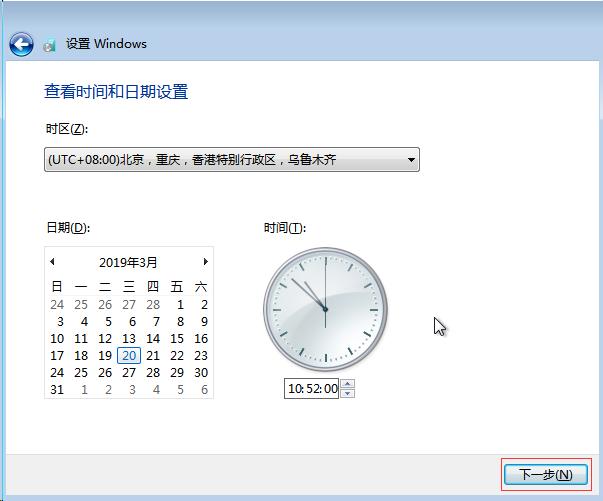Viewport: 603px width, 501px height.
Task: Select March 11 in the calendar
Action: [x=81, y=339]
